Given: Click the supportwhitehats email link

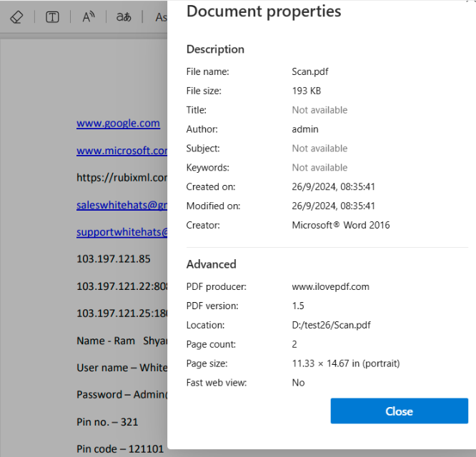Looking at the screenshot, I should [122, 232].
